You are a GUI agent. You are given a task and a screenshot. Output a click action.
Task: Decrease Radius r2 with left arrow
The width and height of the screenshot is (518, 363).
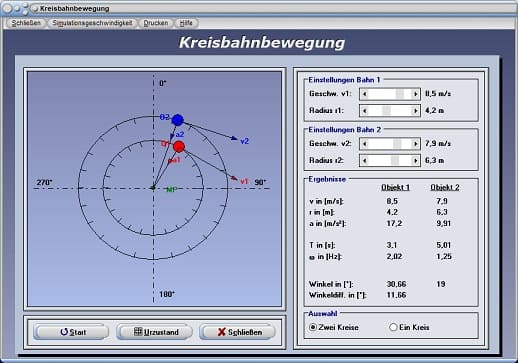coord(365,161)
